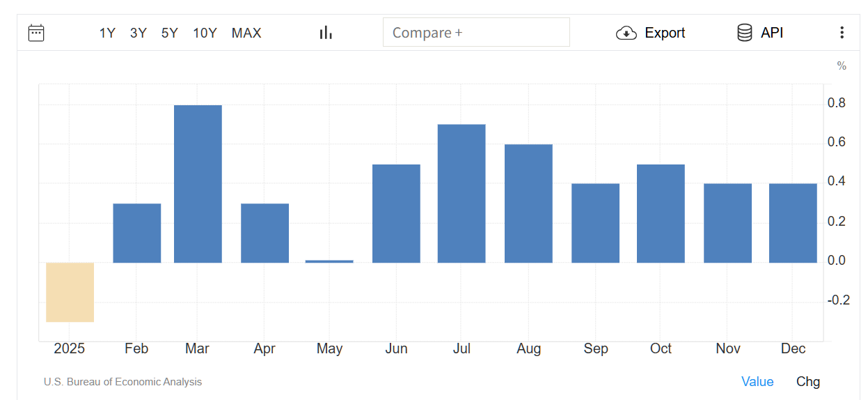Image resolution: width=868 pixels, height=400 pixels.
Task: Click the tallest bar for March
Action: 198,184
